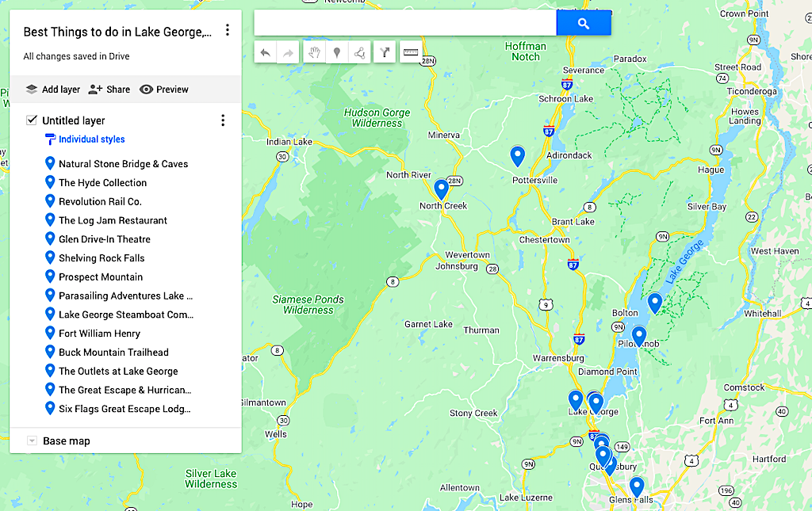Select the Draw a line tool
The image size is (812, 511).
click(x=359, y=52)
